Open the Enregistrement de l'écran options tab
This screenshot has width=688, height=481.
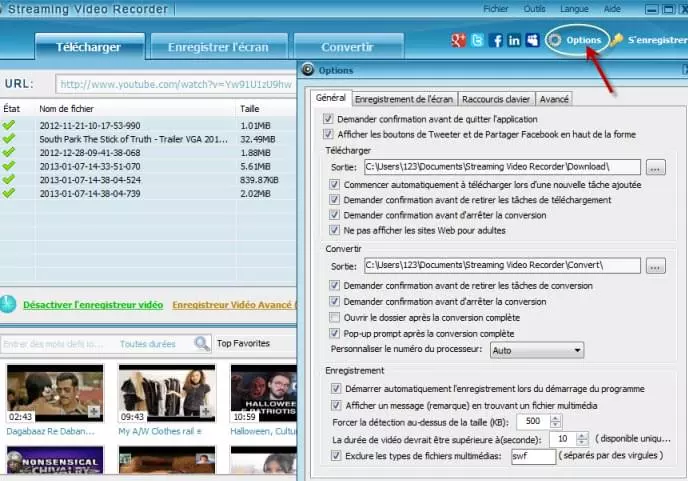[x=404, y=99]
